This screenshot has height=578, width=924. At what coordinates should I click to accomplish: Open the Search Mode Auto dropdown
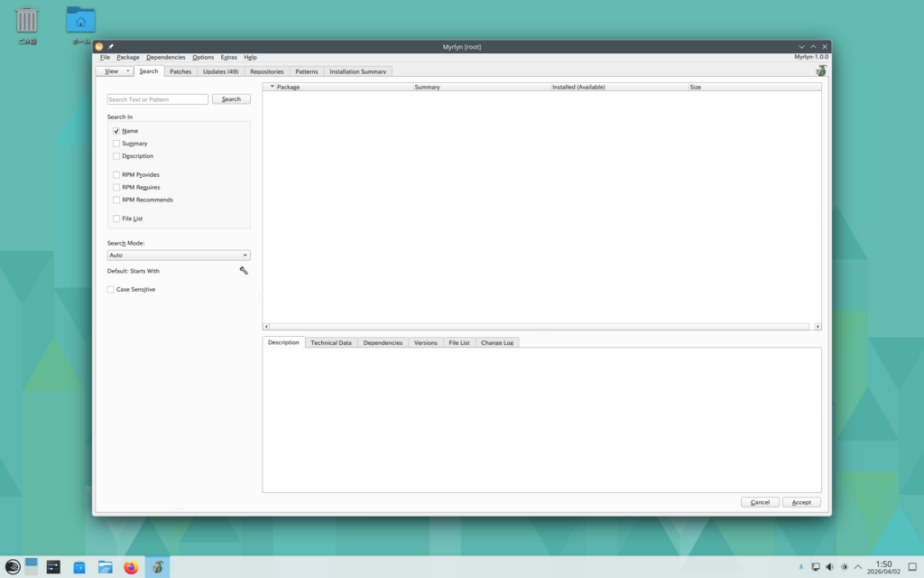(x=179, y=256)
